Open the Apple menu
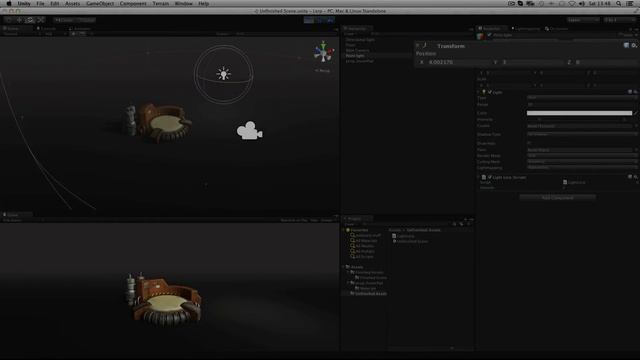The width and height of the screenshot is (640, 360). [9, 4]
